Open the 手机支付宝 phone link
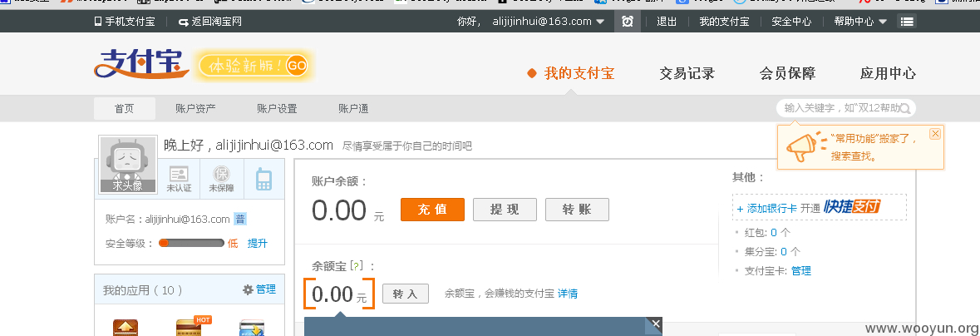Image resolution: width=980 pixels, height=336 pixels. point(125,22)
